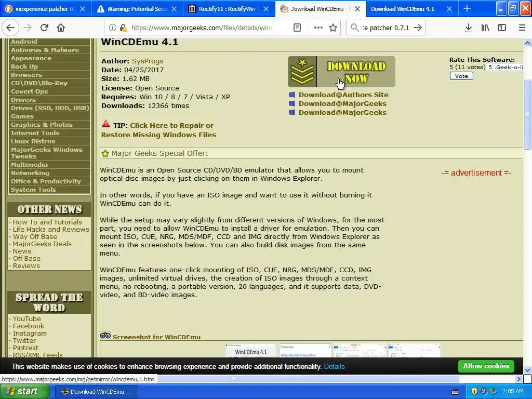Open Office & Productivity category
The width and height of the screenshot is (532, 399).
point(46,181)
